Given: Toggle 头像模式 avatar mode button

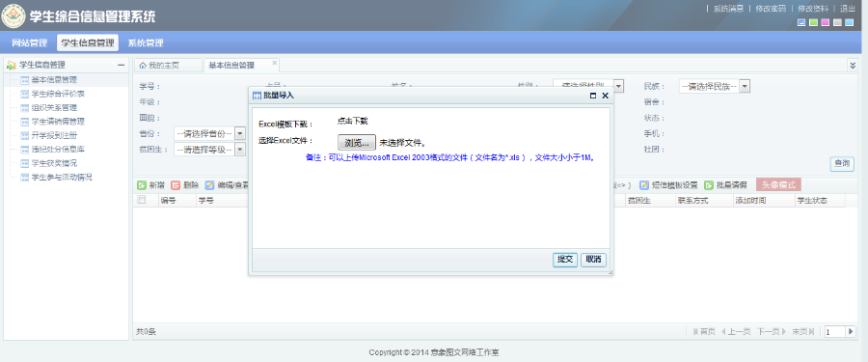Looking at the screenshot, I should click(x=778, y=185).
